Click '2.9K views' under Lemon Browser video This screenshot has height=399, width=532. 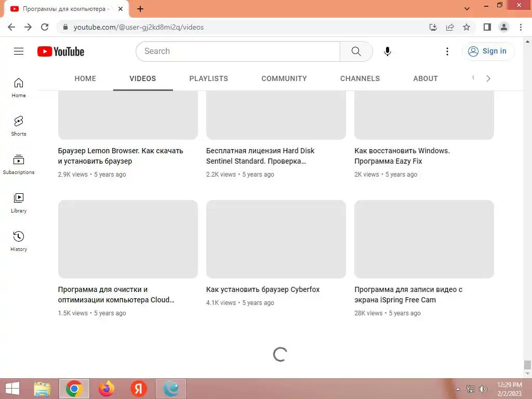[x=73, y=175]
